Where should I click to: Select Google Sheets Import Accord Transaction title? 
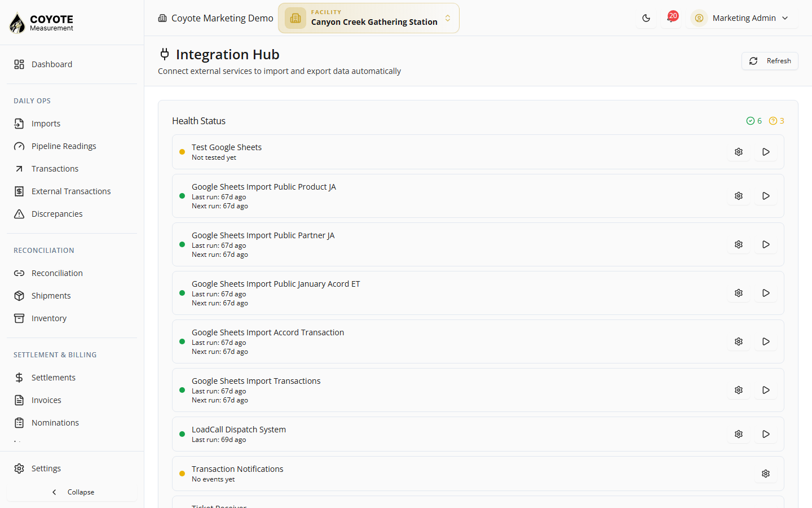pos(268,332)
